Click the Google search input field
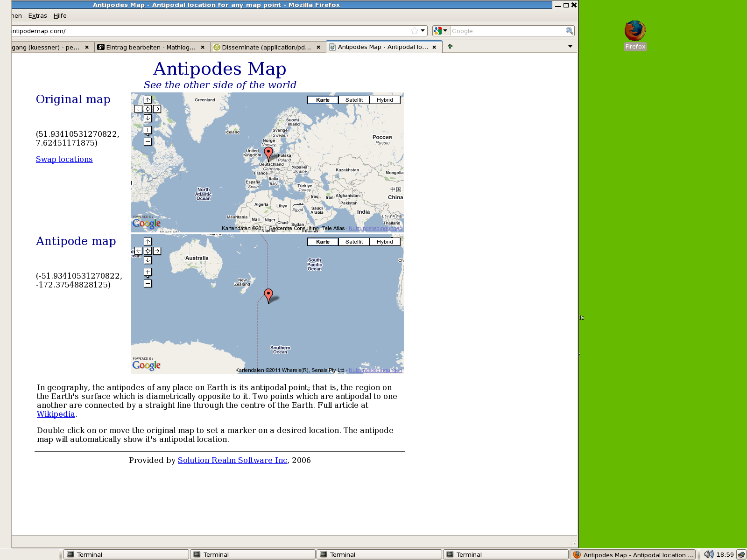The image size is (747, 560). (x=507, y=31)
